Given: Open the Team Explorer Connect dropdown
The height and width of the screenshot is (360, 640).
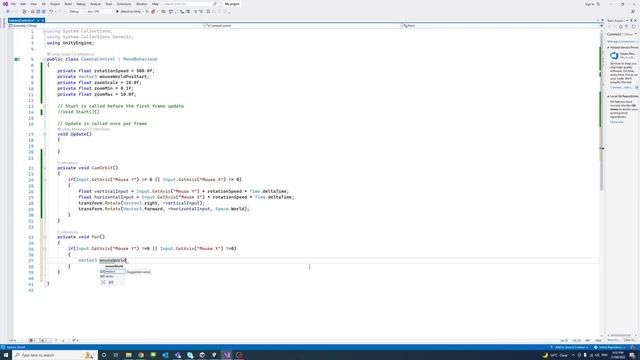Looking at the screenshot, I should (636, 34).
